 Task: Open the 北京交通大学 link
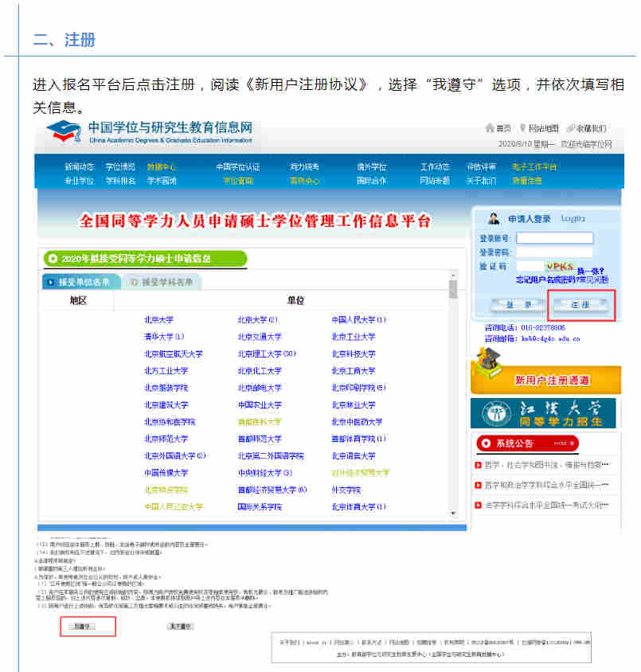(260, 337)
